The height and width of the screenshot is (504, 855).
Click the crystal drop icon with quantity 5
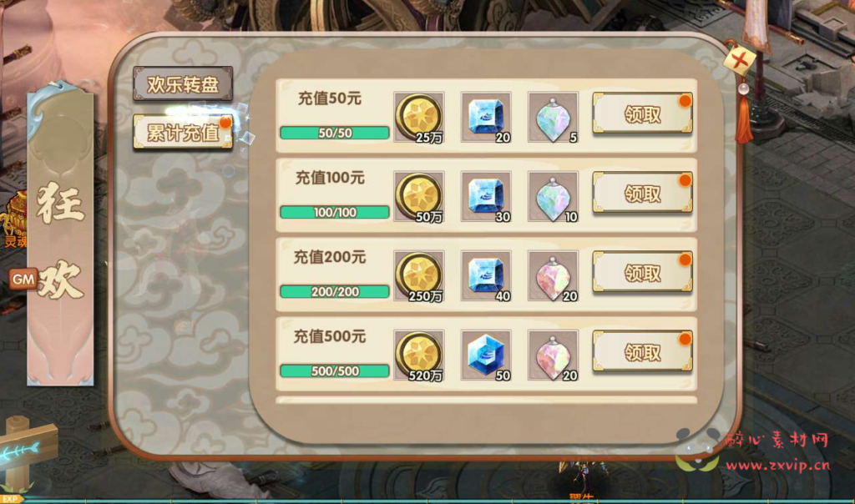point(553,117)
